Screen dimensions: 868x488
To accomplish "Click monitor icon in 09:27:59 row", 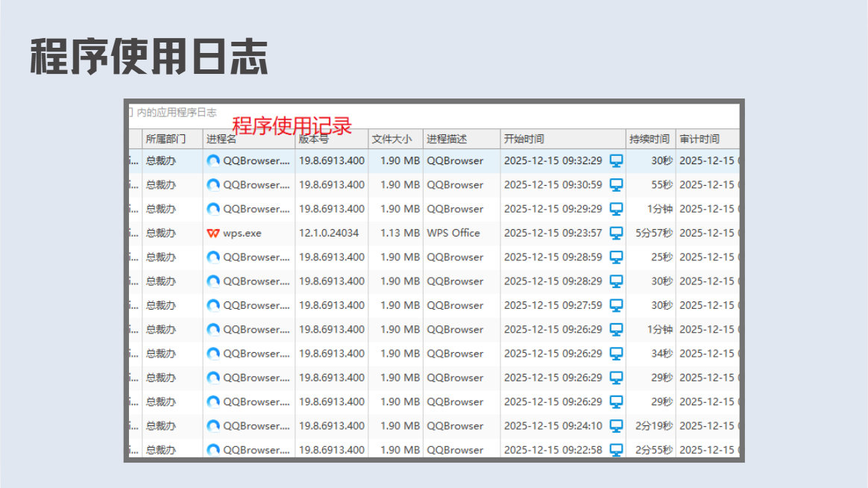I will click(616, 305).
